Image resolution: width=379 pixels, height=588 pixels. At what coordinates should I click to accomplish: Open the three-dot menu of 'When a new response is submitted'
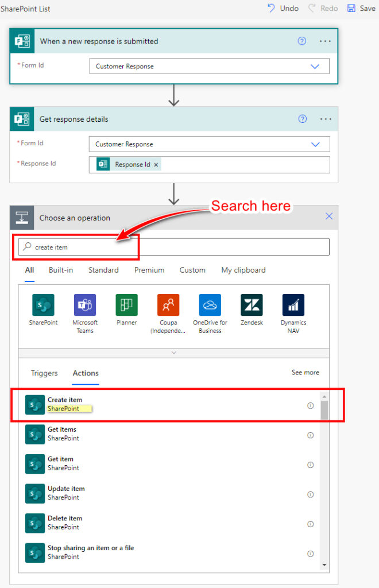click(x=325, y=41)
